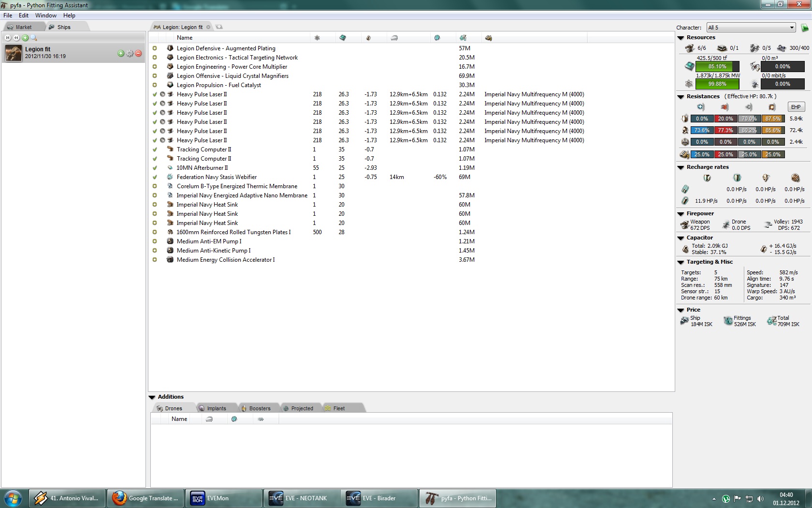Screen dimensions: 812x508
Task: Open a new fitting tab with the plus tab icon
Action: pos(219,27)
